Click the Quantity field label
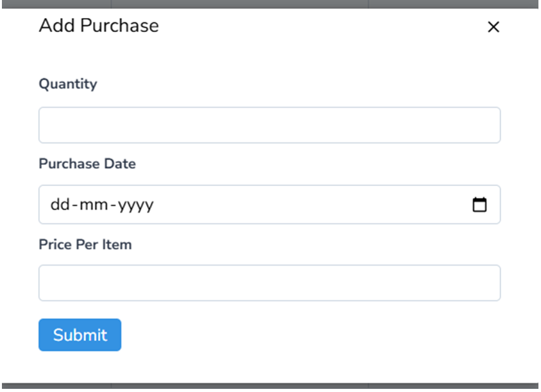This screenshot has width=541, height=392. (68, 84)
